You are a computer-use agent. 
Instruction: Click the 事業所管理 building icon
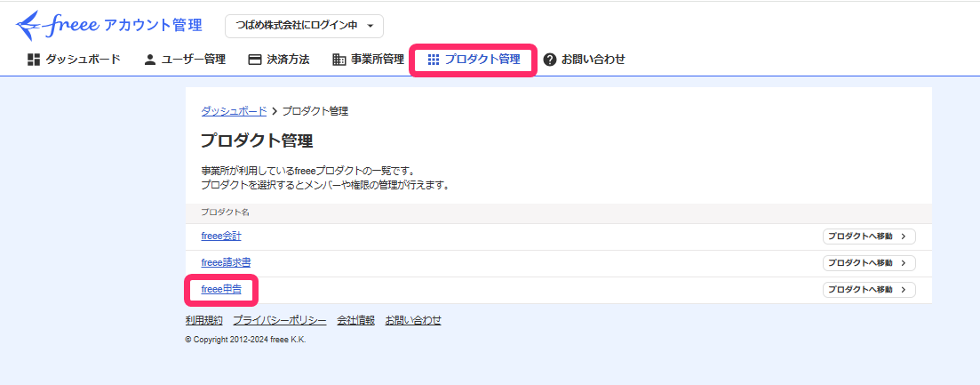point(339,60)
